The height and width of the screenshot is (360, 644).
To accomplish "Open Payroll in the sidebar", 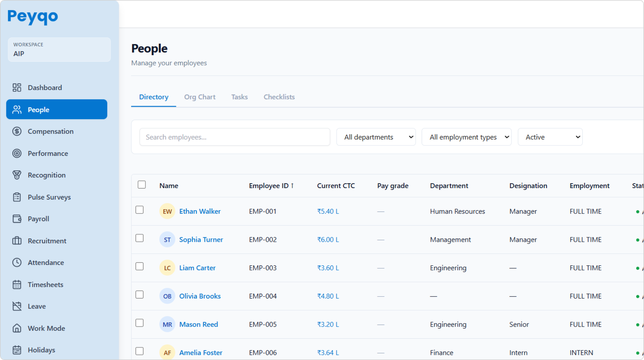I will (x=57, y=219).
